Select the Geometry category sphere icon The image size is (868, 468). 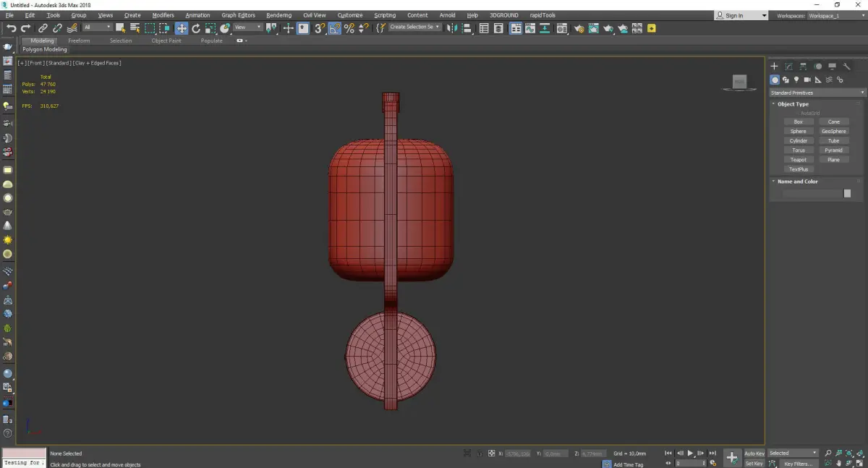coord(775,80)
